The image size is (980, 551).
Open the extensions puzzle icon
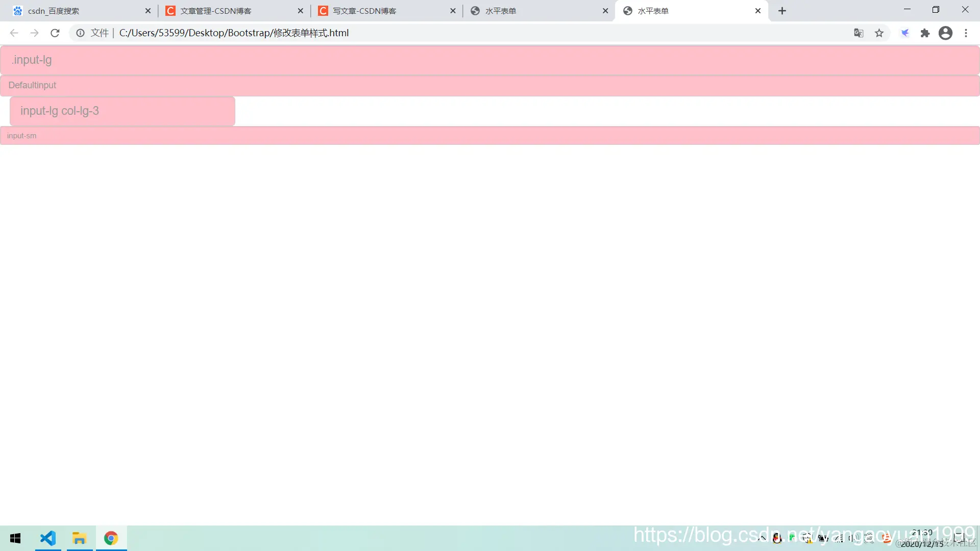pos(925,33)
